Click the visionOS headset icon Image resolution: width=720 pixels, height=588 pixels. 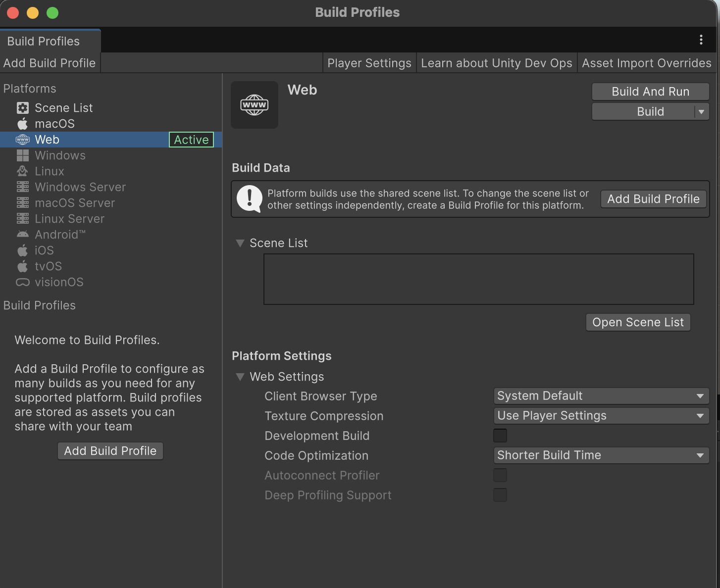23,282
